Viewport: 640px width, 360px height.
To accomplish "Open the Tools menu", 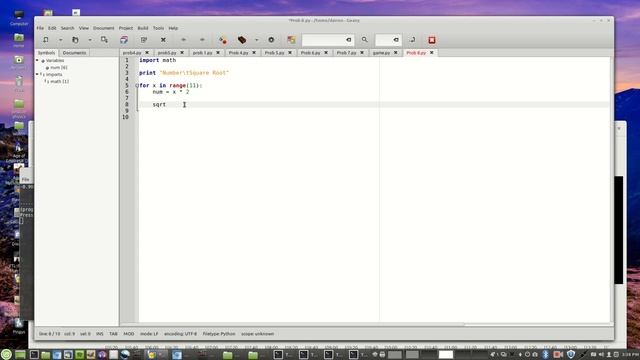I will click(x=158, y=28).
